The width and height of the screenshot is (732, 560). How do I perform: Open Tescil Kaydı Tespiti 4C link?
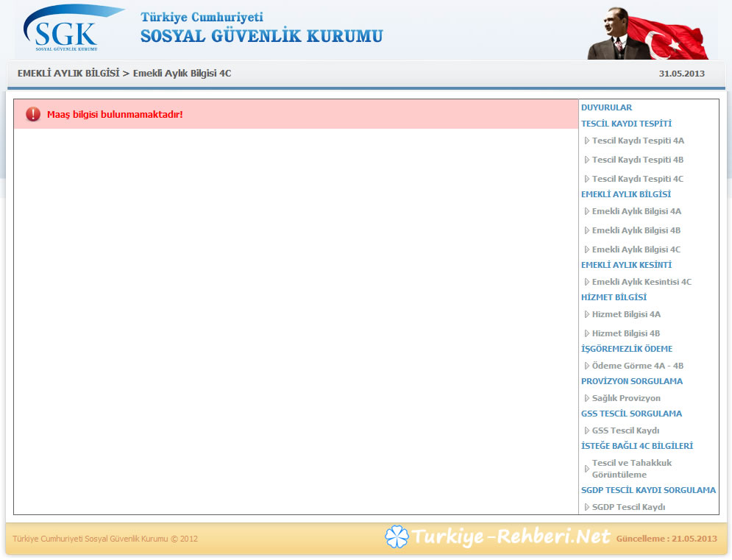click(637, 179)
